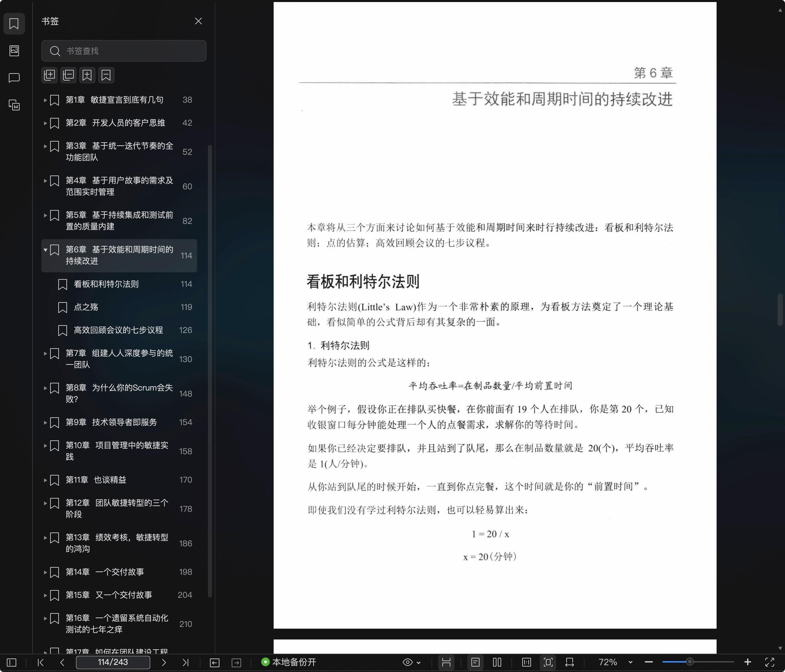
Task: Click page number 198 of 第14章
Action: coord(186,572)
